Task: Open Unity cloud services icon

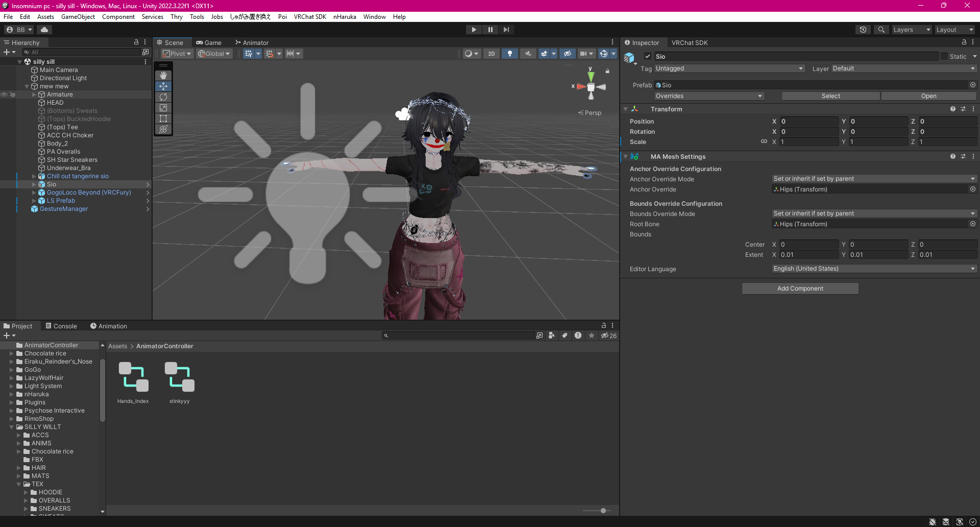Action: [x=44, y=30]
